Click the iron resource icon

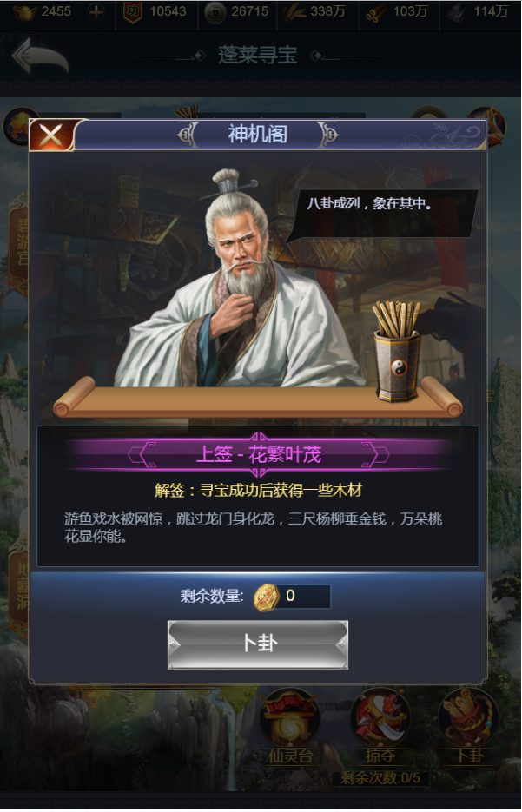457,12
